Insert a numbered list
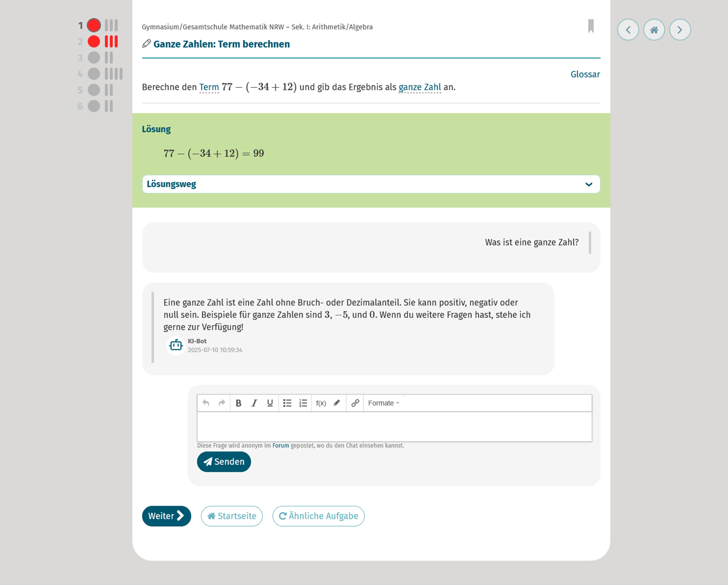Screen dimensions: 728x585 [303, 403]
